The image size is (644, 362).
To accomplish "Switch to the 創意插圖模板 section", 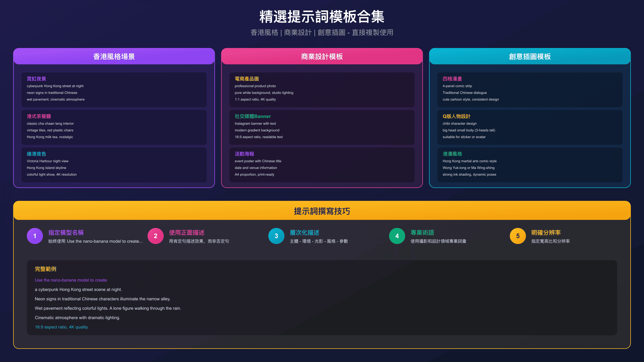I will pos(530,57).
